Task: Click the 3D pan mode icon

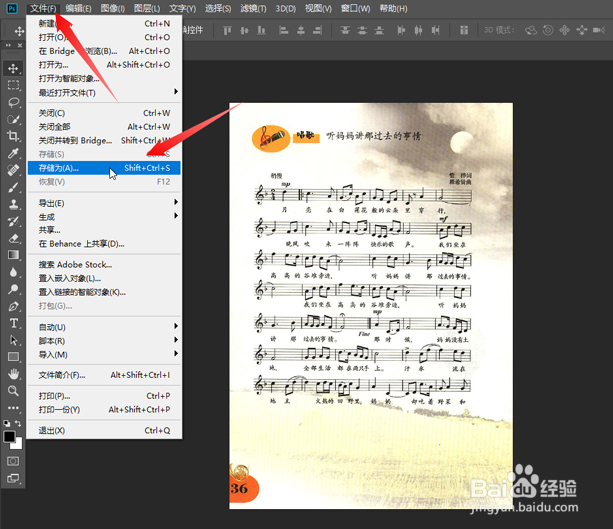Action: [565, 30]
